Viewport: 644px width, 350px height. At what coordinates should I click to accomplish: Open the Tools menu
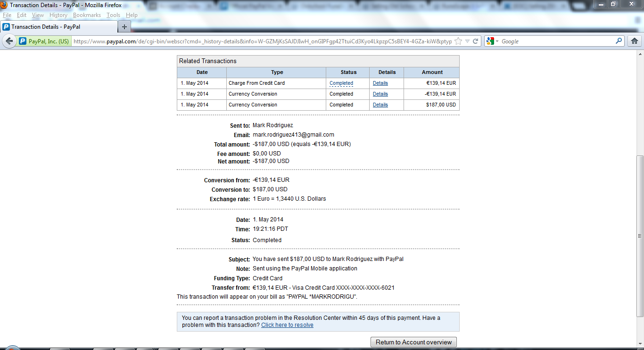(113, 15)
